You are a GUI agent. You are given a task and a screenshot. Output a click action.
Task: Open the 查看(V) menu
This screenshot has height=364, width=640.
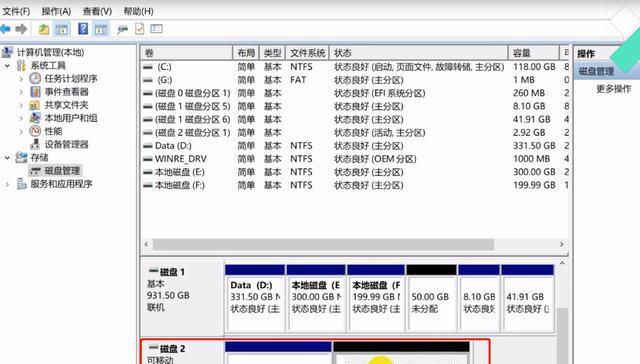(x=97, y=11)
